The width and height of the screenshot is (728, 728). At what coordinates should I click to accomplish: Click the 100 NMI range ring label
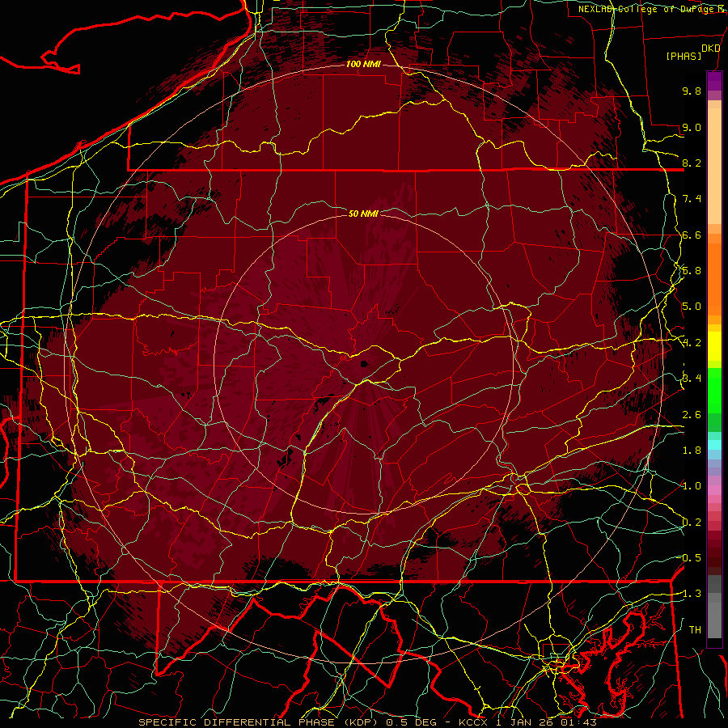[363, 64]
